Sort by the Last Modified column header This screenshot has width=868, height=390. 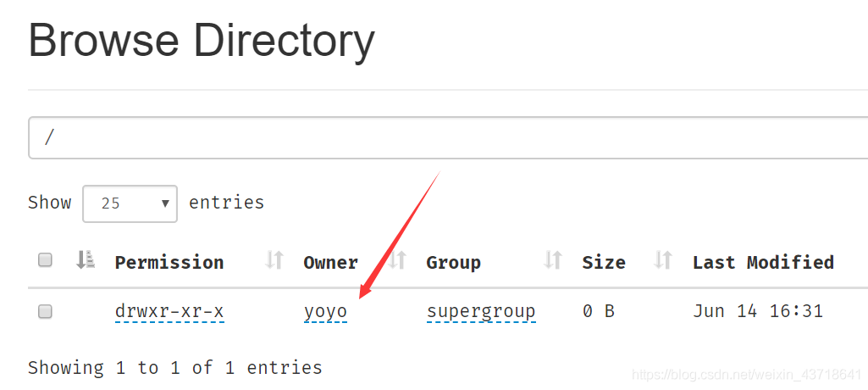pyautogui.click(x=763, y=262)
